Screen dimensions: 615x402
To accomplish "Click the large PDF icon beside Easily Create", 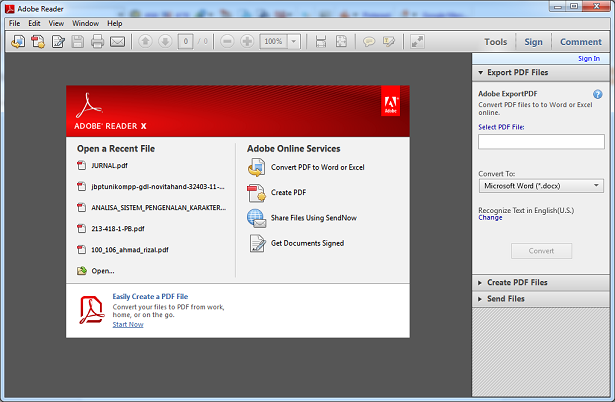I will pos(92,310).
